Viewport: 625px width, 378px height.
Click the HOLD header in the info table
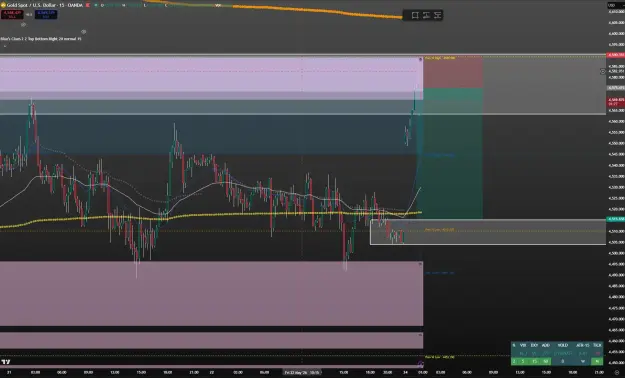pos(562,345)
